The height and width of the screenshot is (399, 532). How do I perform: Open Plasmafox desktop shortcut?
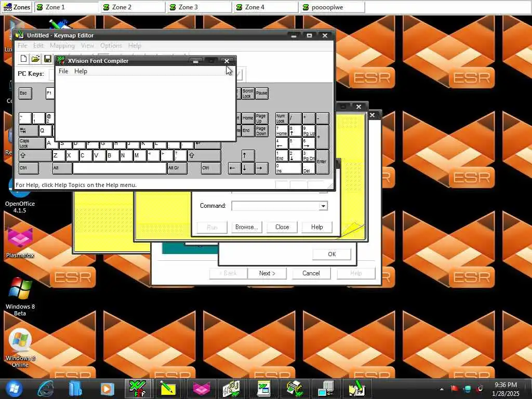(x=20, y=242)
